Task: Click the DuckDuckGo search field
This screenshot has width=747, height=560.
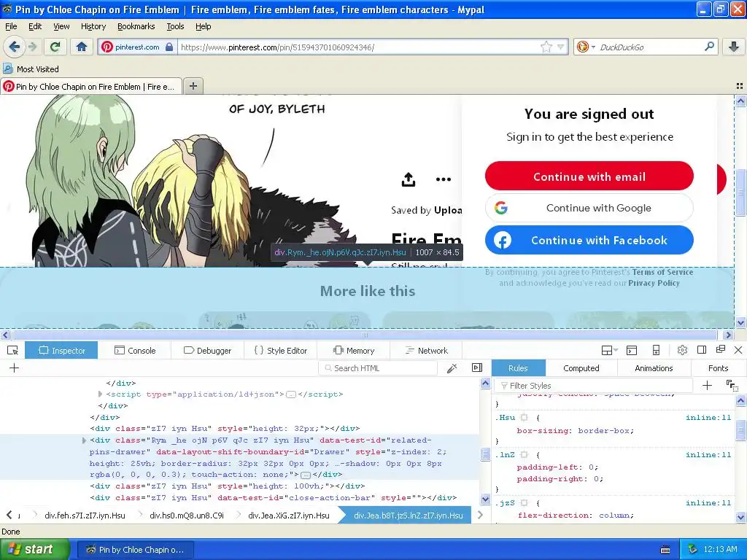Action: [x=648, y=47]
